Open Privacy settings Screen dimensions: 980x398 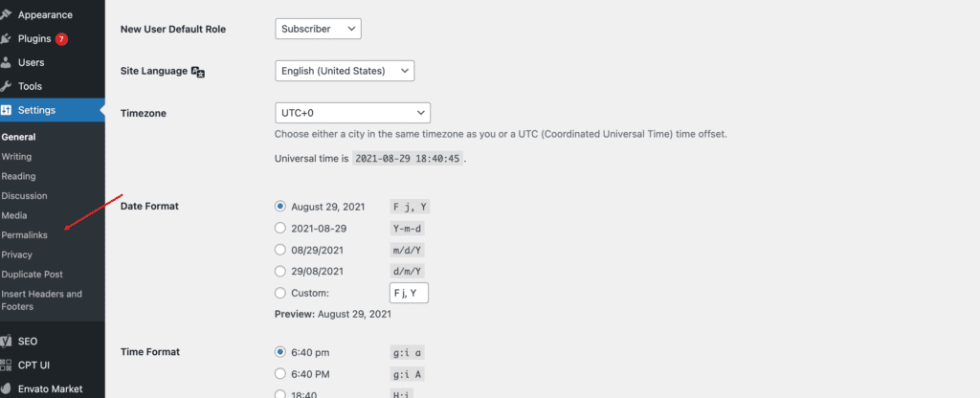pos(17,254)
